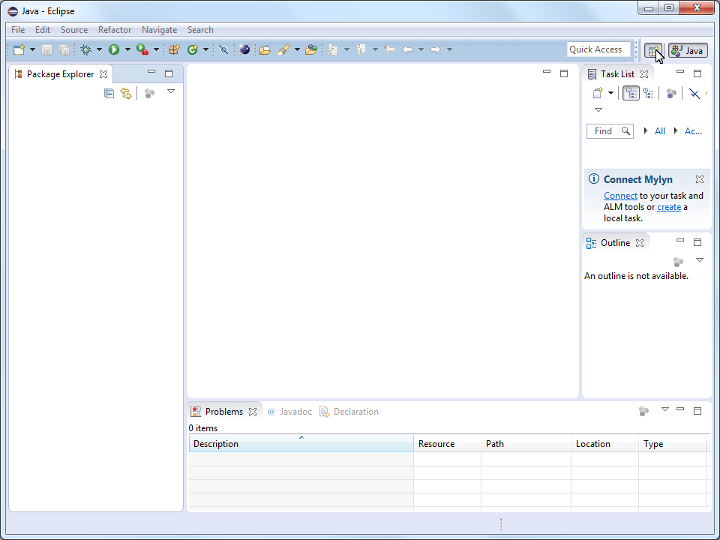Screen dimensions: 720x540
Task: Toggle the Categorized view in Task List
Action: (x=631, y=93)
